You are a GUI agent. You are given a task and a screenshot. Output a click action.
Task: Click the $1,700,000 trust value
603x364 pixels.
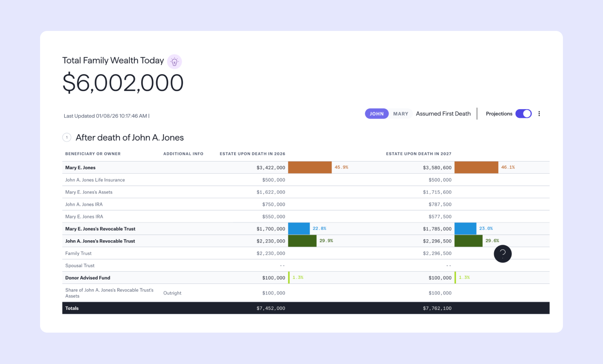pos(271,229)
